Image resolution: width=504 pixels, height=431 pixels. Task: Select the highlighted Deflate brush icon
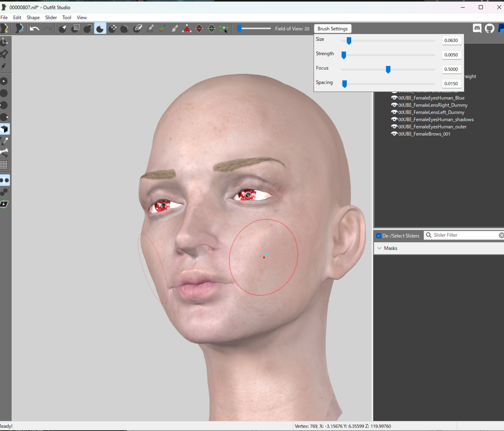tap(100, 29)
